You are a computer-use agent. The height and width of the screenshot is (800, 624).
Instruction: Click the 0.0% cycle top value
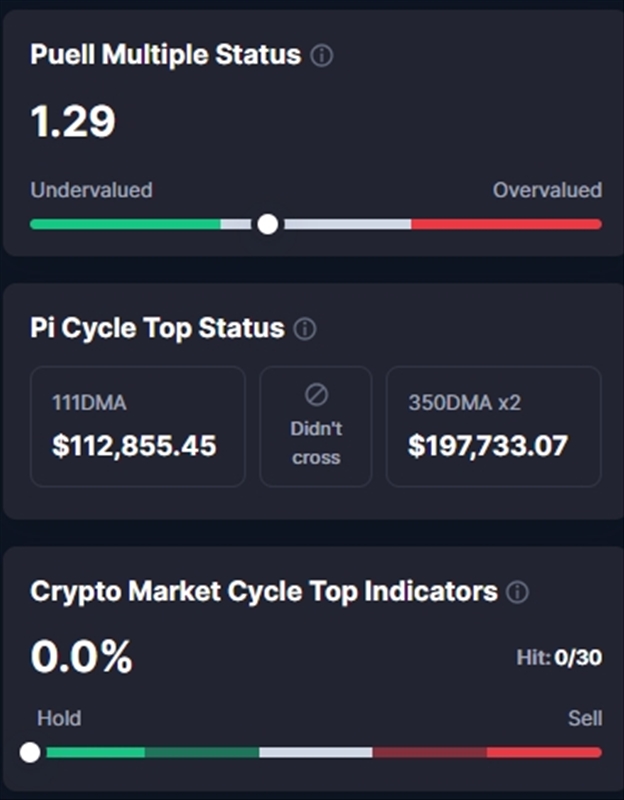[x=82, y=657]
